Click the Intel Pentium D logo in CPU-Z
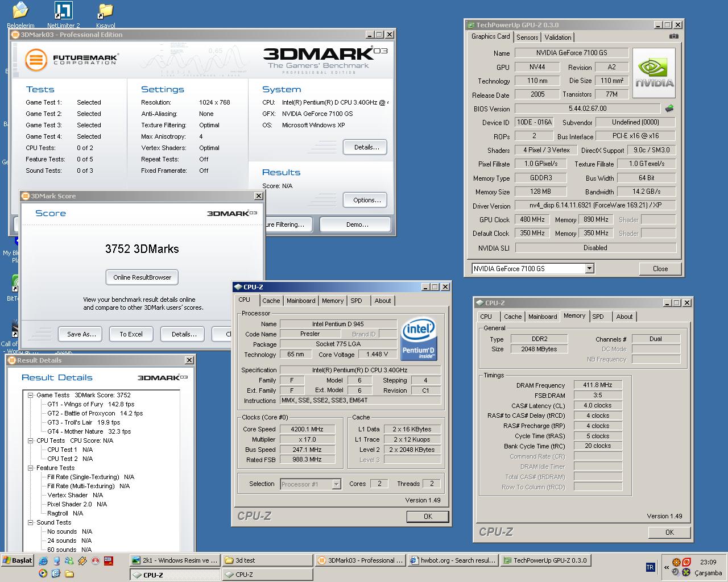Screen dimensions: 728x582 (x=418, y=339)
